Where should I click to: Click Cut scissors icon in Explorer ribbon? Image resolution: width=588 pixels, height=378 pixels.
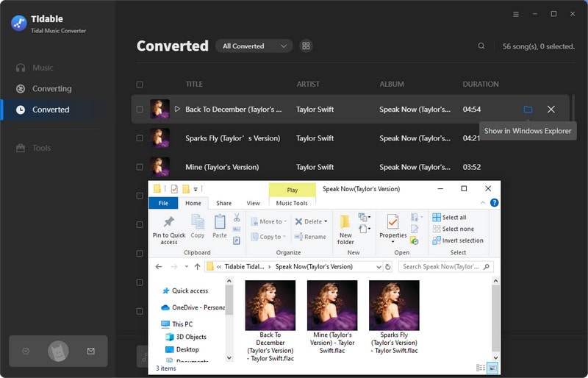(x=237, y=218)
